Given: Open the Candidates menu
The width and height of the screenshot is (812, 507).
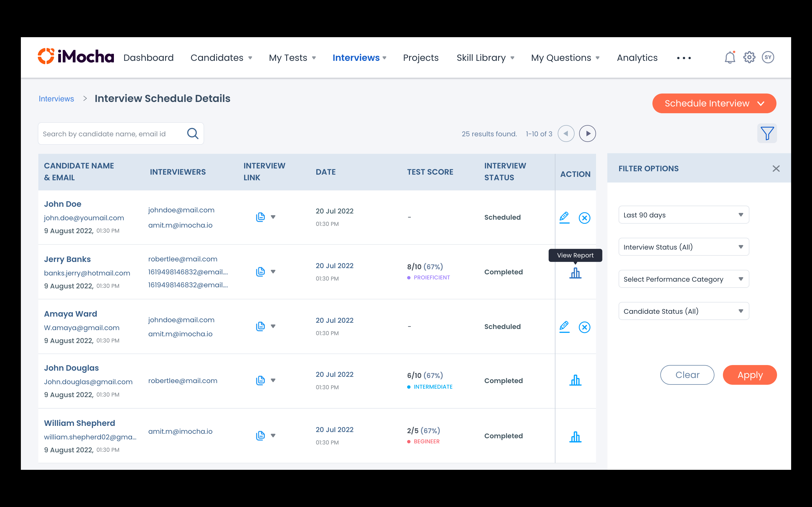Looking at the screenshot, I should coord(221,58).
